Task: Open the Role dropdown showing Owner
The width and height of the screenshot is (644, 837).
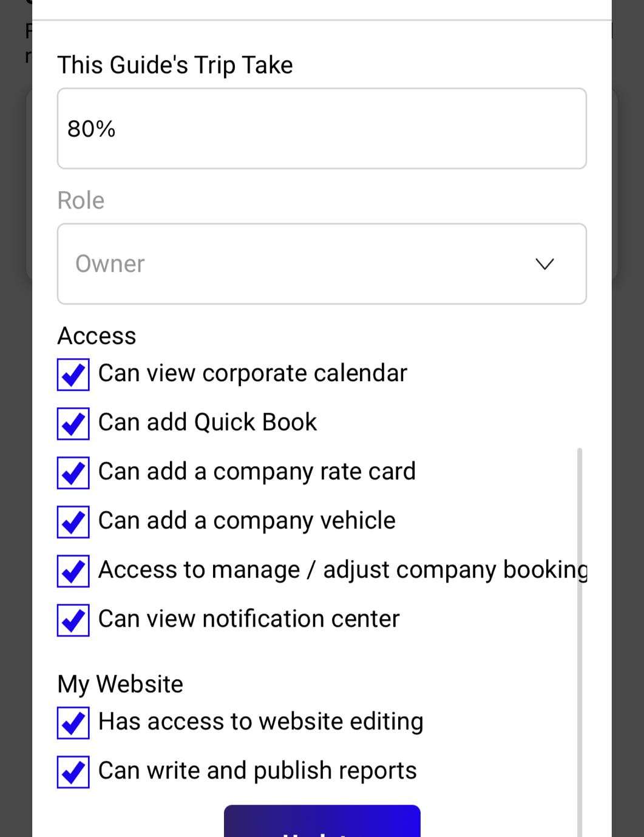Action: 322,264
